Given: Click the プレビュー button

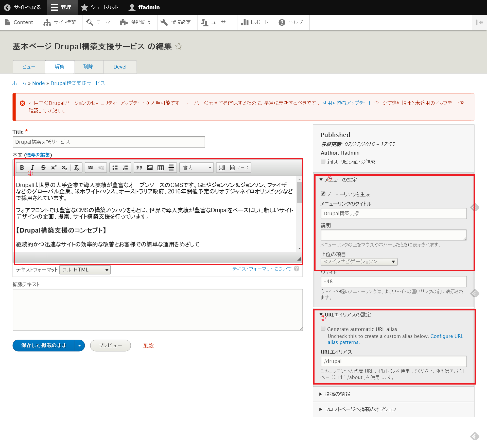Looking at the screenshot, I should (x=110, y=345).
